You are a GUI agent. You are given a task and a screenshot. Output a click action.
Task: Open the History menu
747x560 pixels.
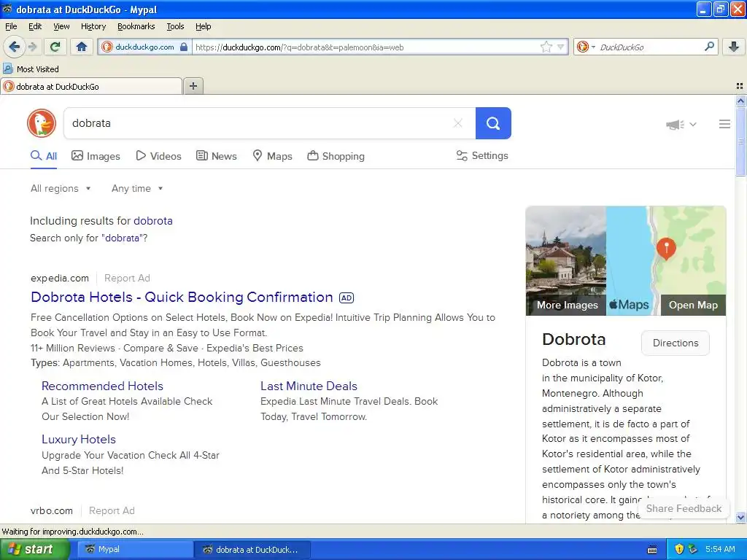coord(93,26)
